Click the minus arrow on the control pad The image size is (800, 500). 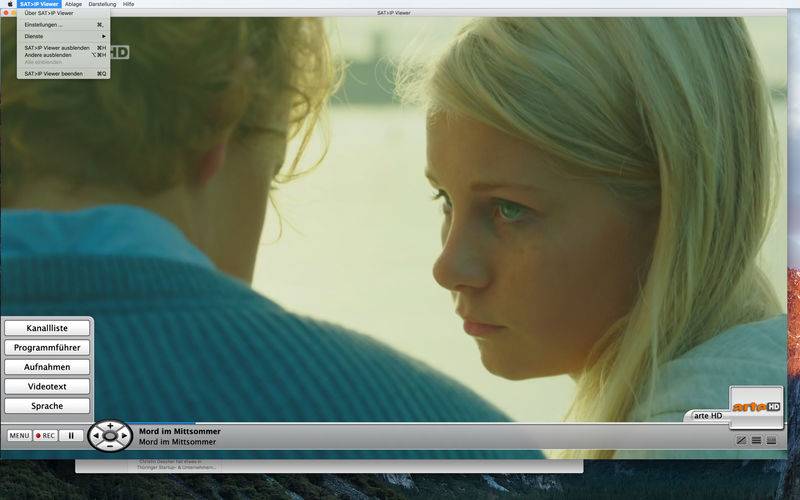(x=110, y=446)
